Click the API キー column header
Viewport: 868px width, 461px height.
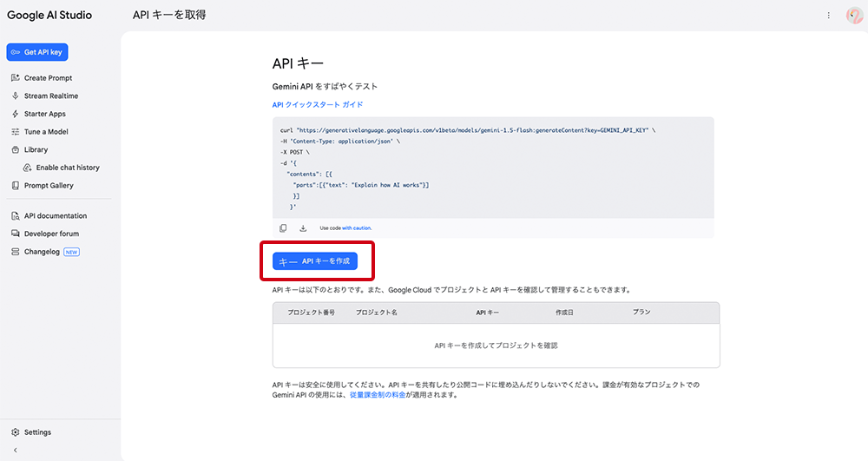pyautogui.click(x=487, y=313)
